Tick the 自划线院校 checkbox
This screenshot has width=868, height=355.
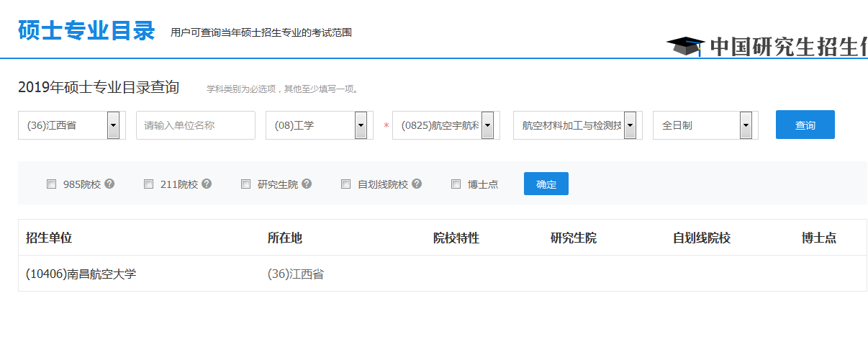345,184
